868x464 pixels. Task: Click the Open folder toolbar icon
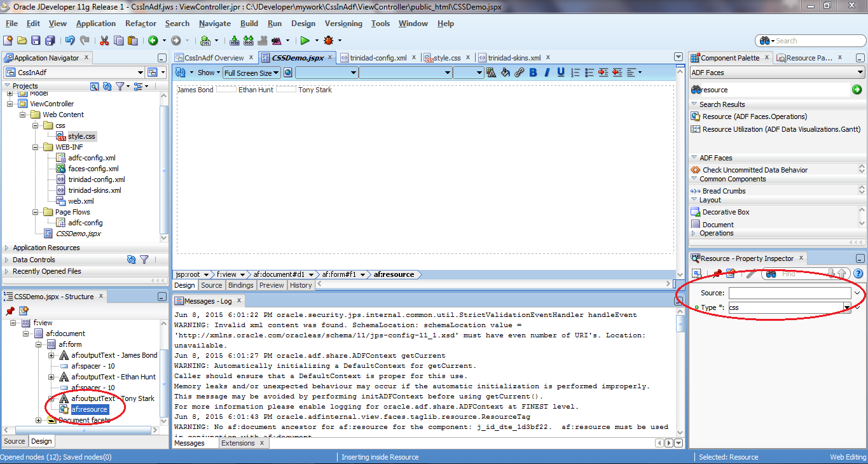(22, 40)
